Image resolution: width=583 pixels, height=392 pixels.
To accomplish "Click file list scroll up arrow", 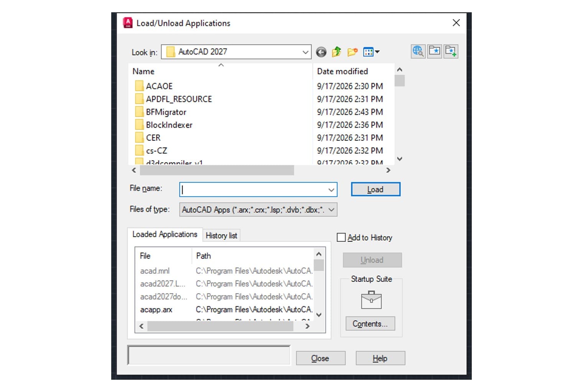I will [x=400, y=70].
